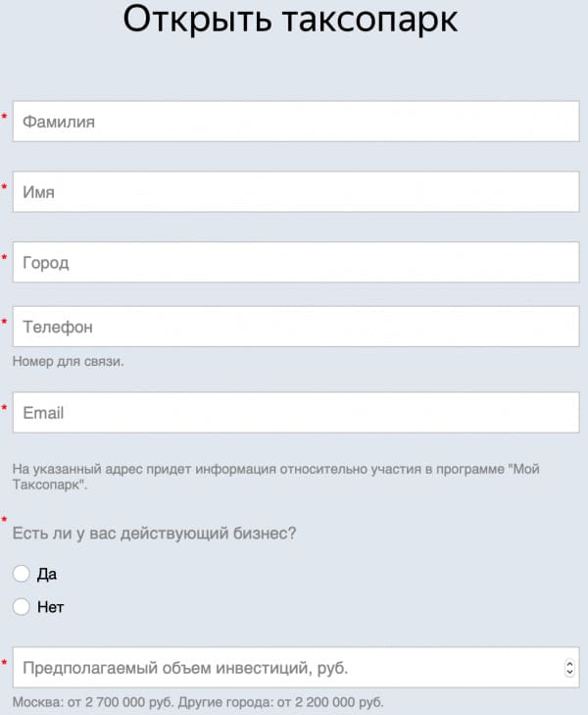Click the Открыть таксопарк heading
588x715 pixels.
tap(291, 20)
